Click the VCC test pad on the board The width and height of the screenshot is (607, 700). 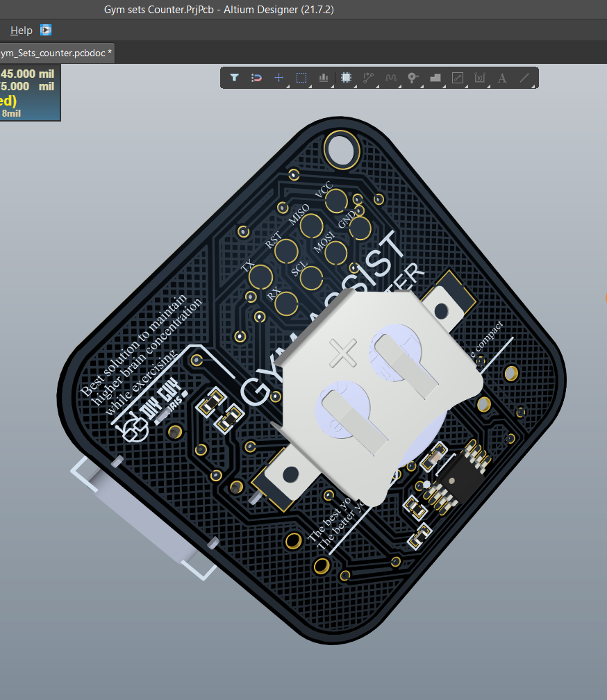(336, 201)
